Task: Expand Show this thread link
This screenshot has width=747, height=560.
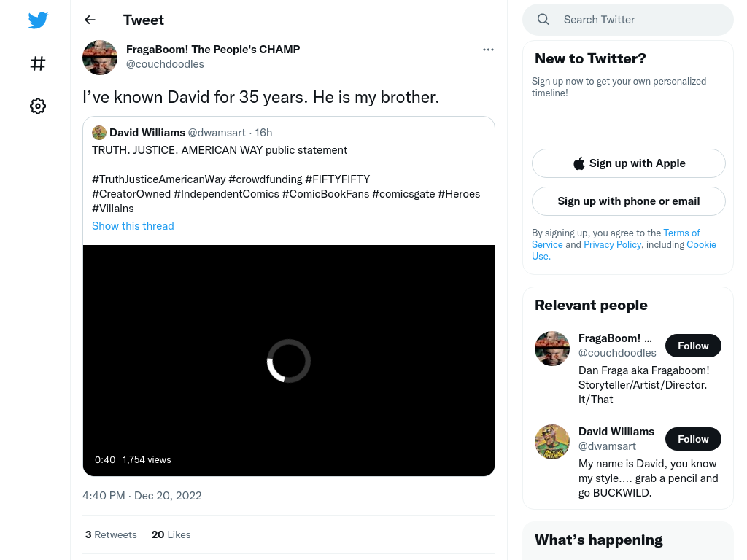Action: tap(133, 226)
